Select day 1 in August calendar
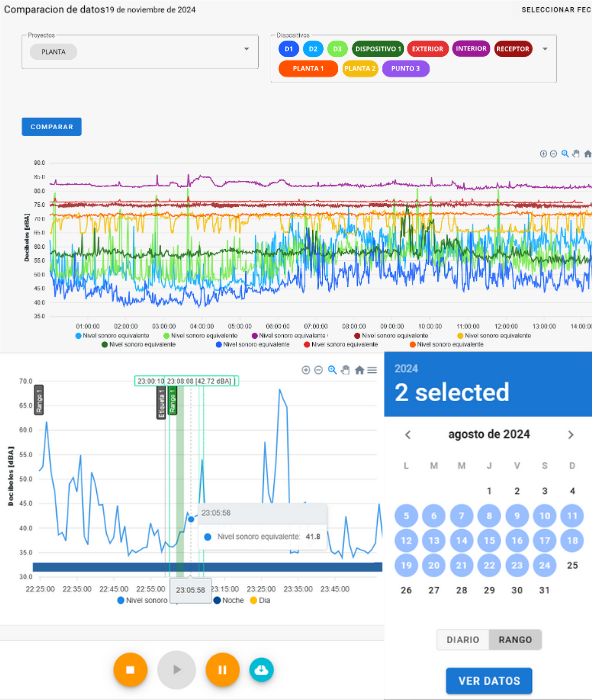Image resolution: width=592 pixels, height=700 pixels. pos(489,491)
